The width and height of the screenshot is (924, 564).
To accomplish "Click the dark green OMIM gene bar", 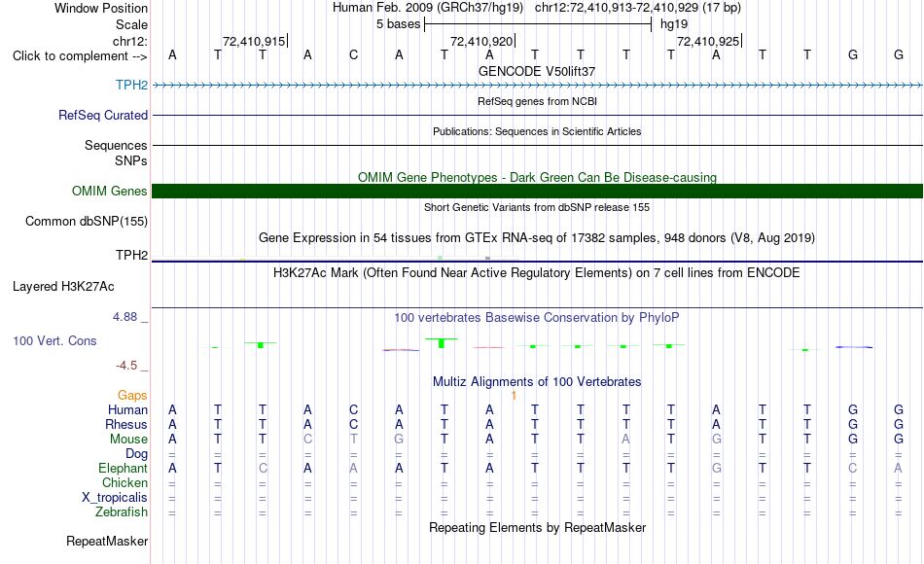I will tap(537, 191).
